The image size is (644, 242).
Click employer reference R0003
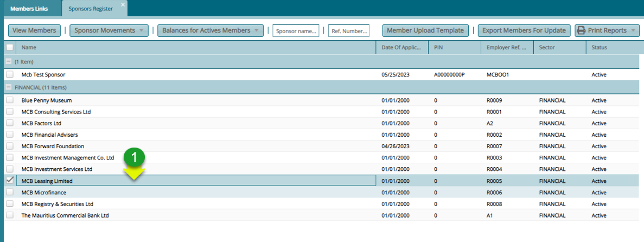click(494, 158)
